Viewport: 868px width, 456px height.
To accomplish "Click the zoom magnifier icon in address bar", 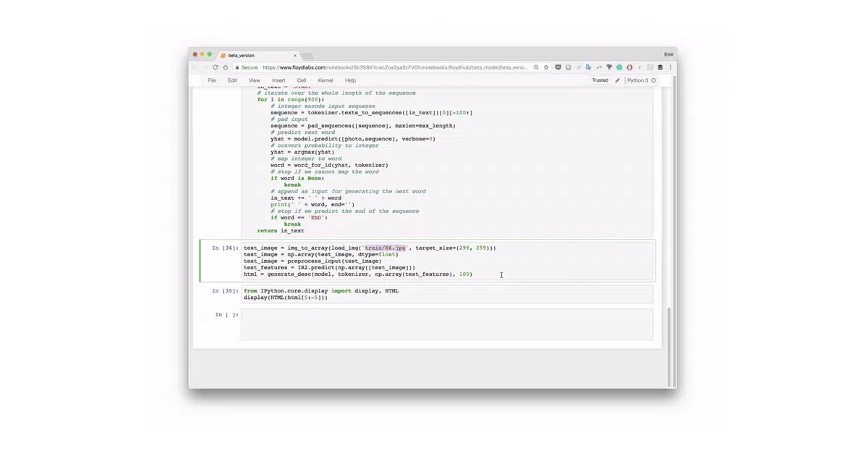I will pyautogui.click(x=536, y=67).
